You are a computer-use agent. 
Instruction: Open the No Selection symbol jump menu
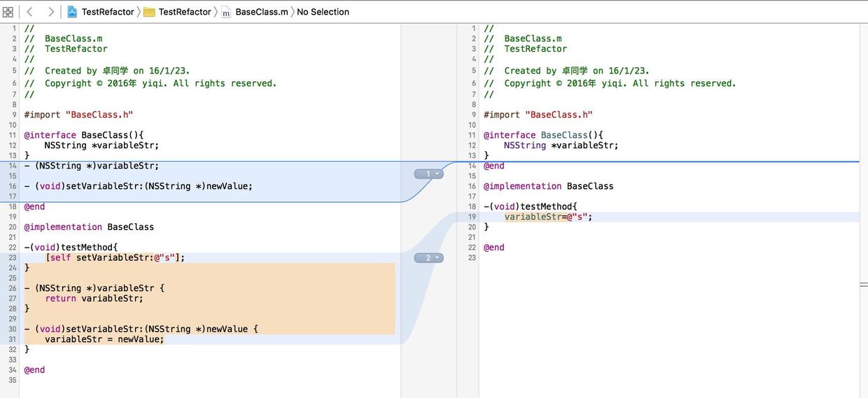click(323, 12)
